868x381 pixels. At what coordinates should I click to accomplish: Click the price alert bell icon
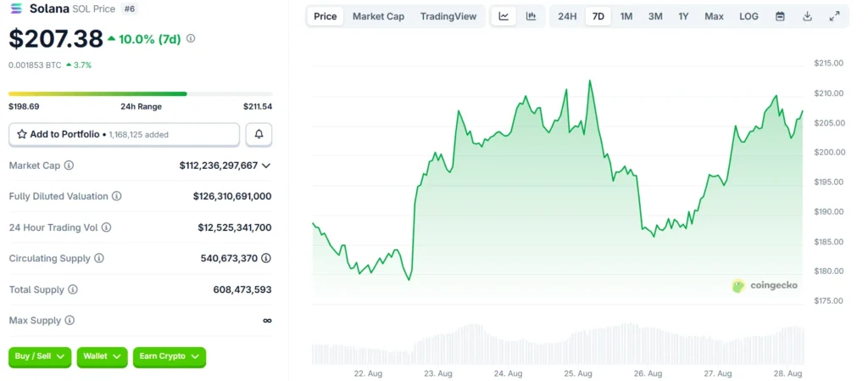pos(259,134)
